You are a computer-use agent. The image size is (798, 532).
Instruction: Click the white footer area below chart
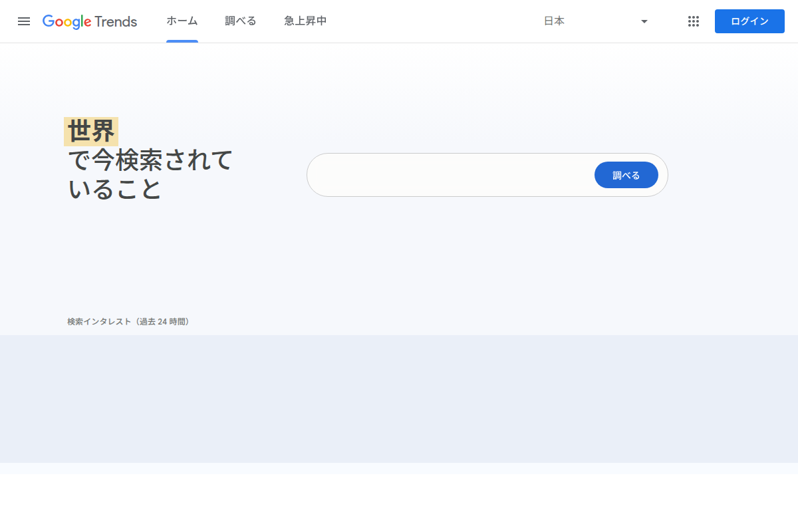click(399, 503)
